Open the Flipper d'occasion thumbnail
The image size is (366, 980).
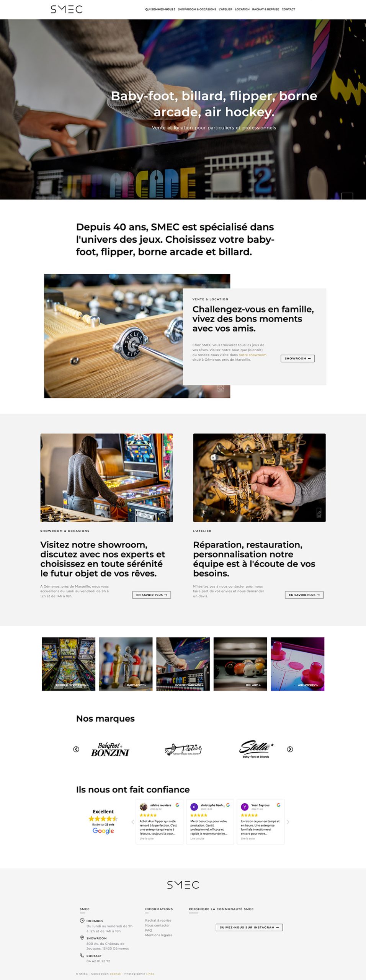point(69,664)
